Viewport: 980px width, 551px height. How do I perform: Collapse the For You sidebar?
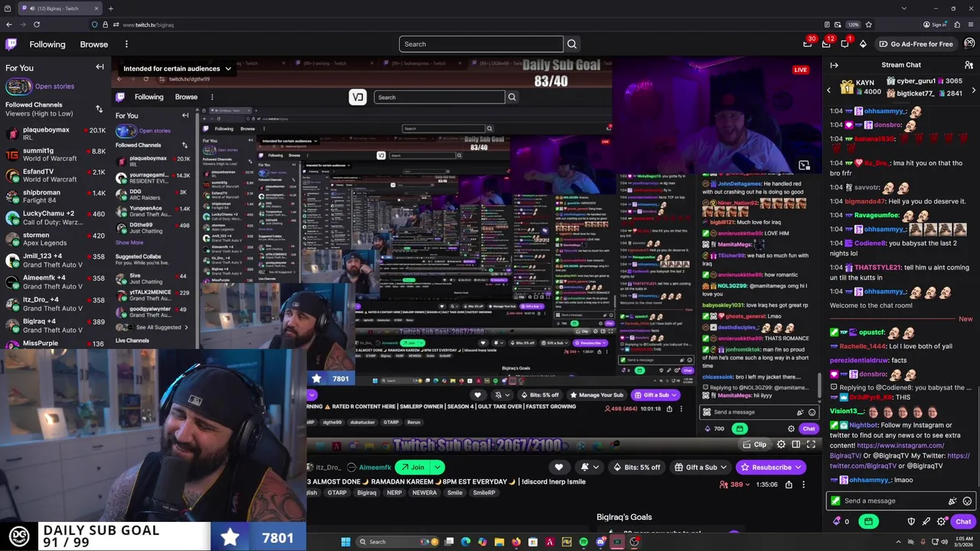tap(100, 67)
